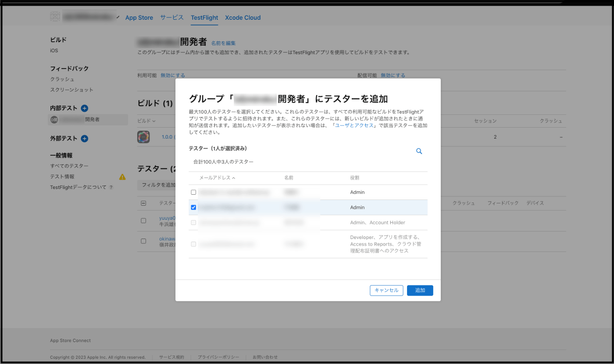Select the TestFlight tab
Screen dimensions: 614x364
pyautogui.click(x=204, y=18)
